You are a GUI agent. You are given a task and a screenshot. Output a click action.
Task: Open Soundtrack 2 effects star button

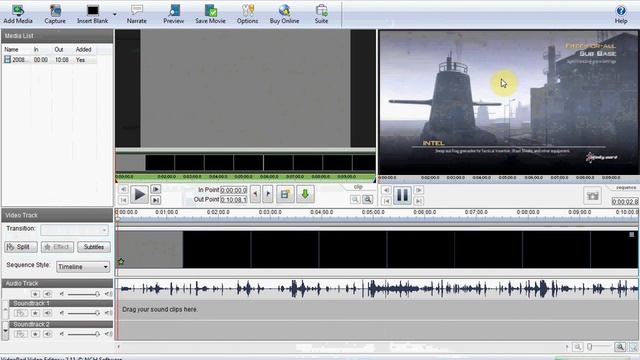36,334
